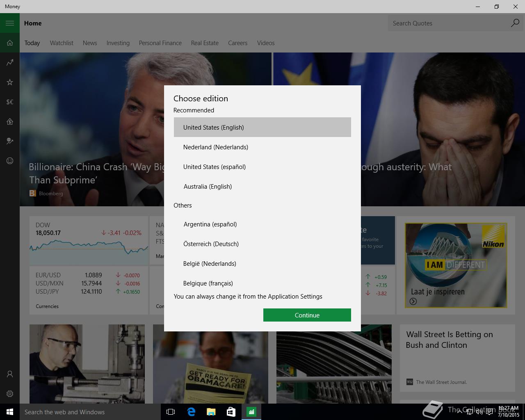Switch to the Watchlist tab
The width and height of the screenshot is (525, 420).
(62, 43)
